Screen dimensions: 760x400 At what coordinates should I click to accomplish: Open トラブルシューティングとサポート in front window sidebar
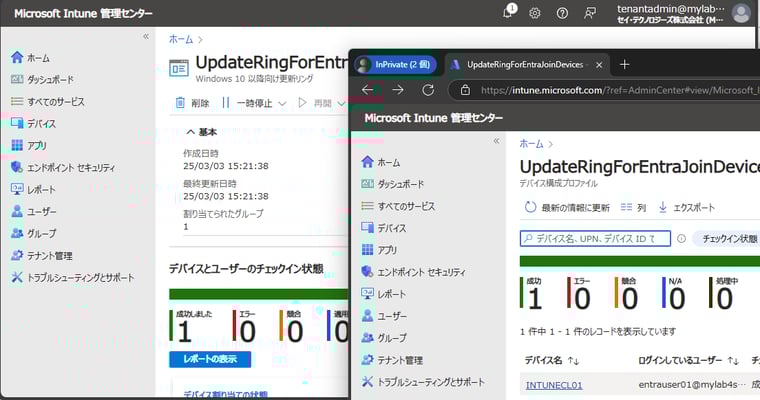(423, 382)
